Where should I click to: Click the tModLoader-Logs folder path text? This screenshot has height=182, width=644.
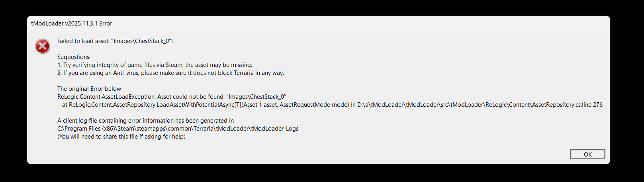[178, 129]
